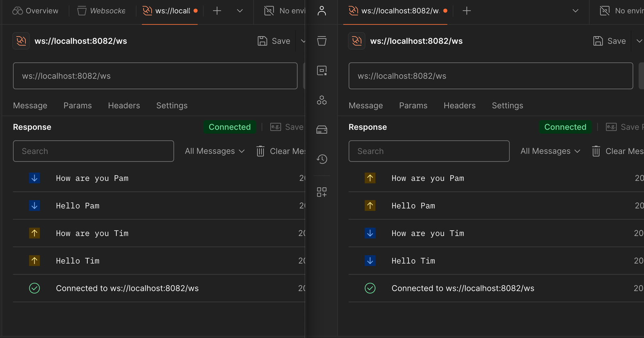Click the Connected status badge in left window

tap(229, 127)
